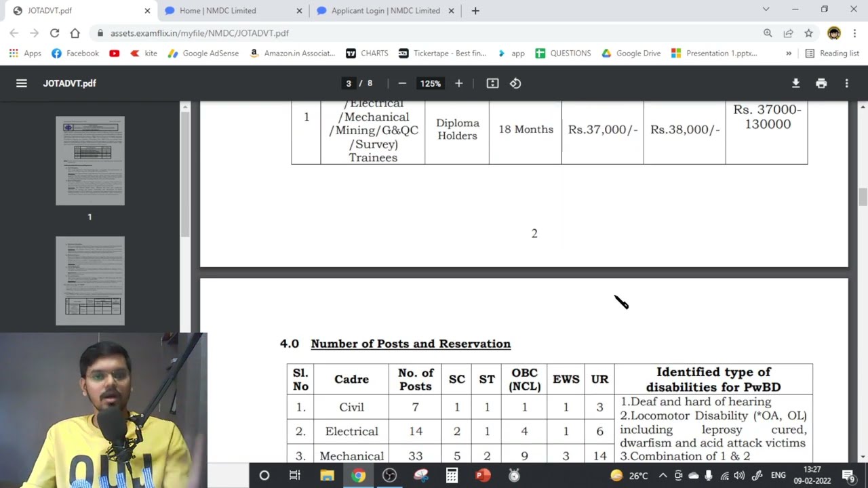Bookmark this page with star icon
The height and width of the screenshot is (488, 868).
(x=808, y=33)
